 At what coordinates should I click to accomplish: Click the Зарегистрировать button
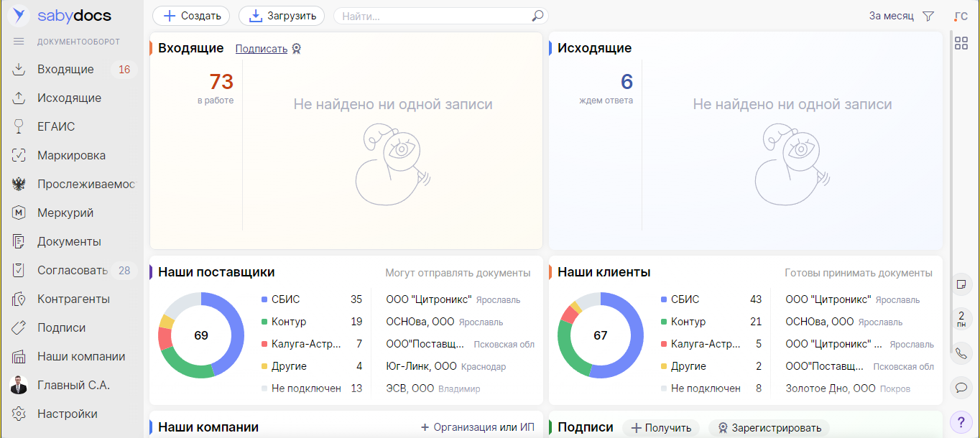(769, 428)
